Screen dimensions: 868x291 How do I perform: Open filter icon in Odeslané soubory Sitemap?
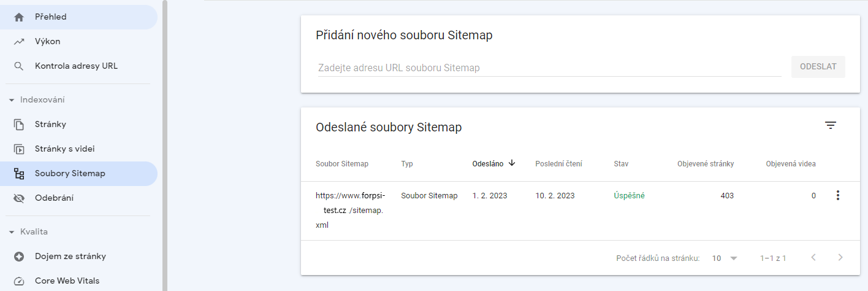(x=830, y=125)
